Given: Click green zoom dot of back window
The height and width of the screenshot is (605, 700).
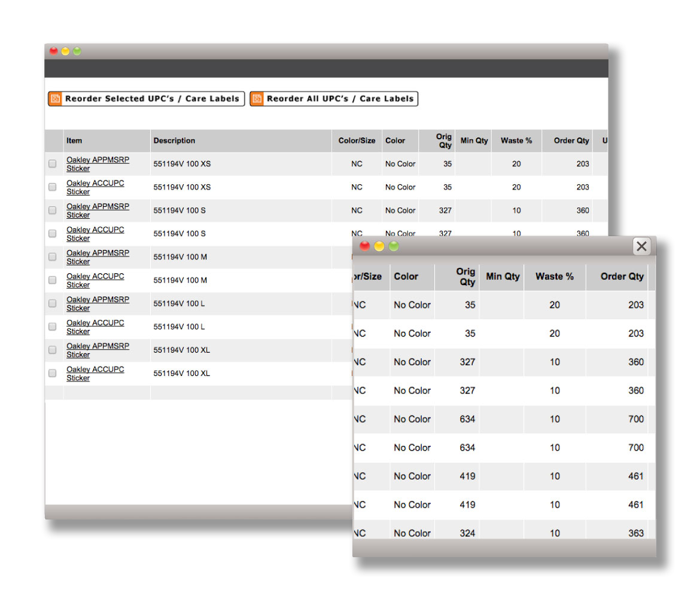Looking at the screenshot, I should coord(77,51).
